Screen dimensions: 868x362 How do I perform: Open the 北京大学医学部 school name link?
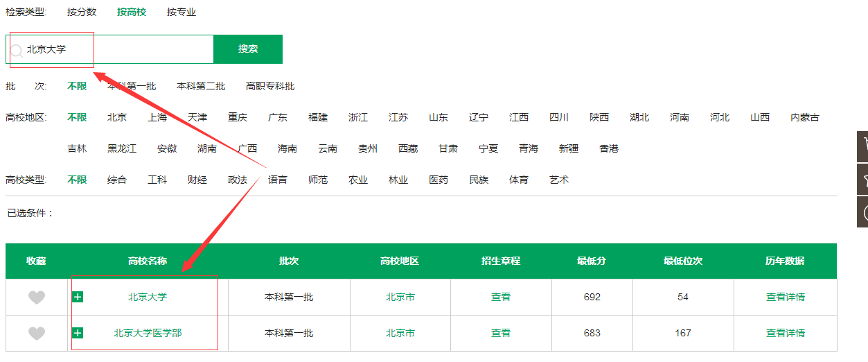(148, 333)
